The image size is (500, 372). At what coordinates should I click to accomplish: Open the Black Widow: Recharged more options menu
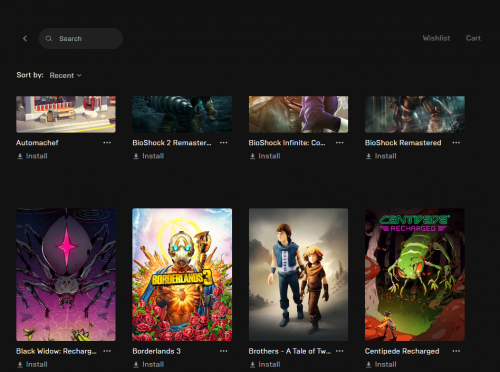point(107,351)
